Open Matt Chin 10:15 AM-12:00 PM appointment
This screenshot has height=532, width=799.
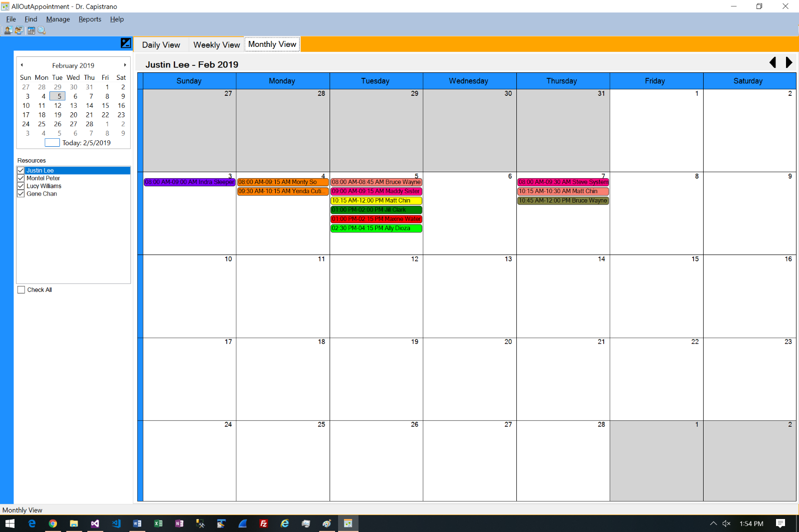(x=377, y=201)
